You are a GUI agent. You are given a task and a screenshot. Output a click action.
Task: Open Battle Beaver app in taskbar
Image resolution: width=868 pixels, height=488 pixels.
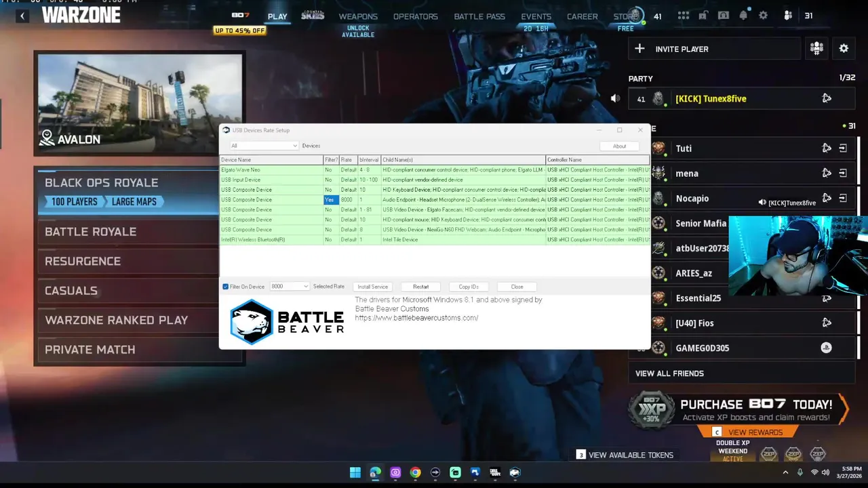515,472
